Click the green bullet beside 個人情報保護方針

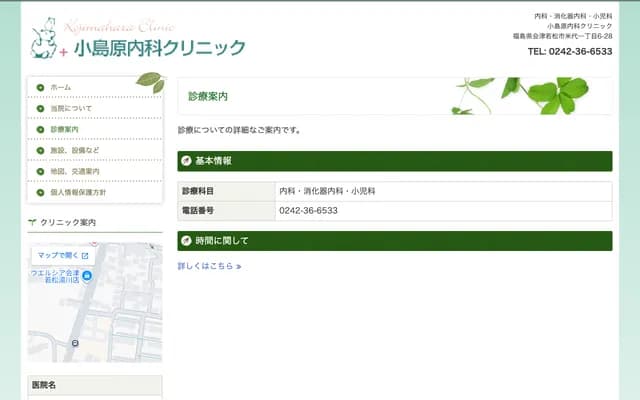tap(40, 192)
